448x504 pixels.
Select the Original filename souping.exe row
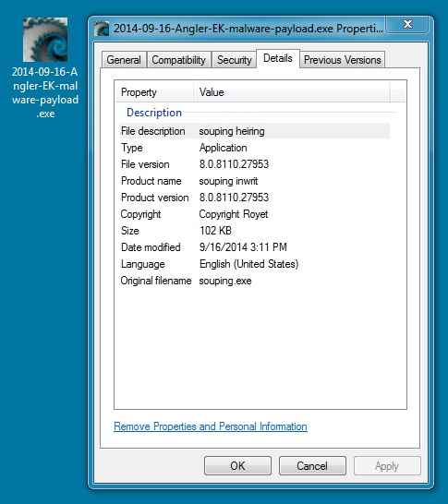254,281
